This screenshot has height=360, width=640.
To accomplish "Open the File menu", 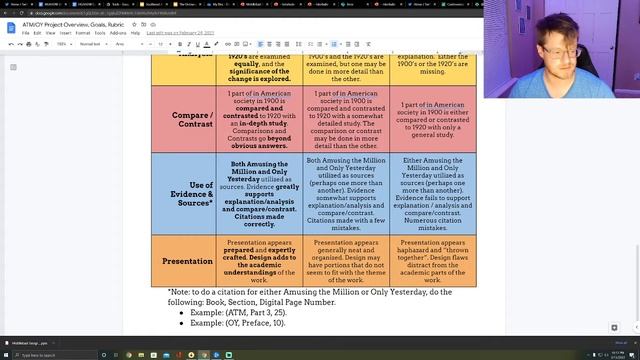I will [26, 33].
